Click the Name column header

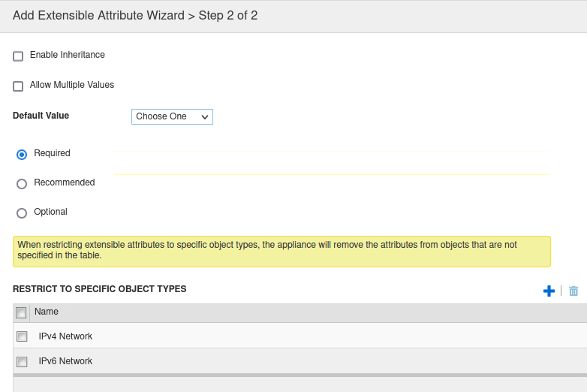47,312
